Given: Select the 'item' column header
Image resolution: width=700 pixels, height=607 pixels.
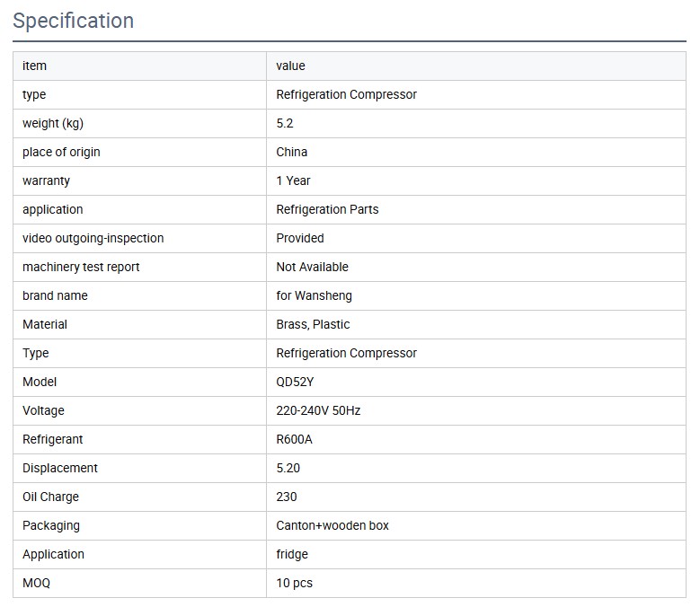Looking at the screenshot, I should pyautogui.click(x=34, y=66).
